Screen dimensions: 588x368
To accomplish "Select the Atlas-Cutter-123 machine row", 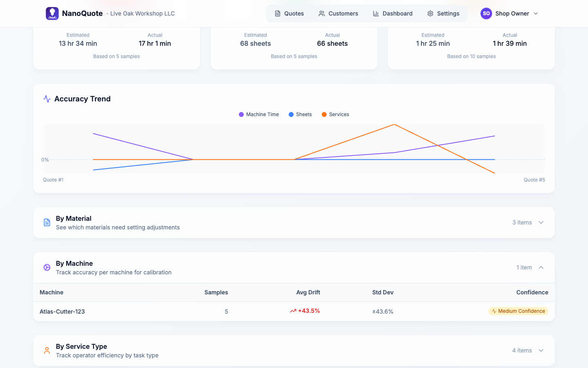I will coord(62,312).
